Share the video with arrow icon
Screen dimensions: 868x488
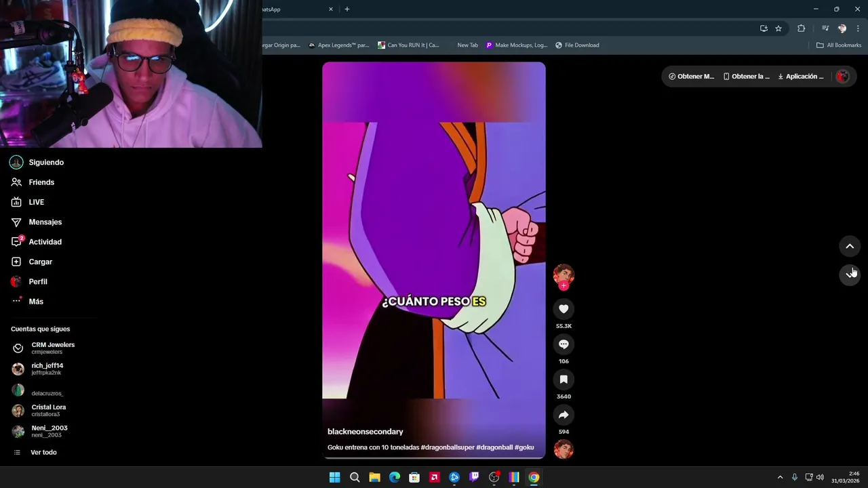tap(564, 415)
